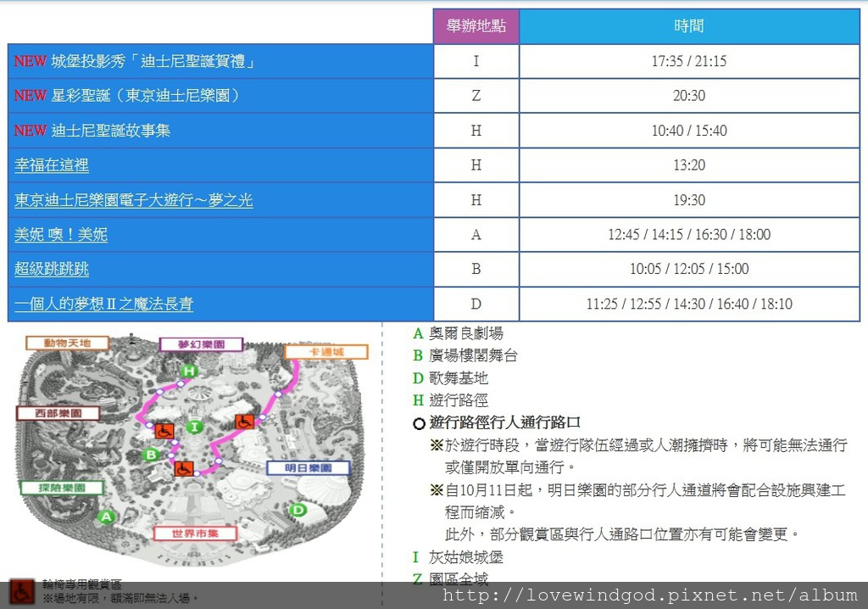The width and height of the screenshot is (868, 609).
Task: Click the map wheelchair icon left of I marker
Action: coord(164,430)
